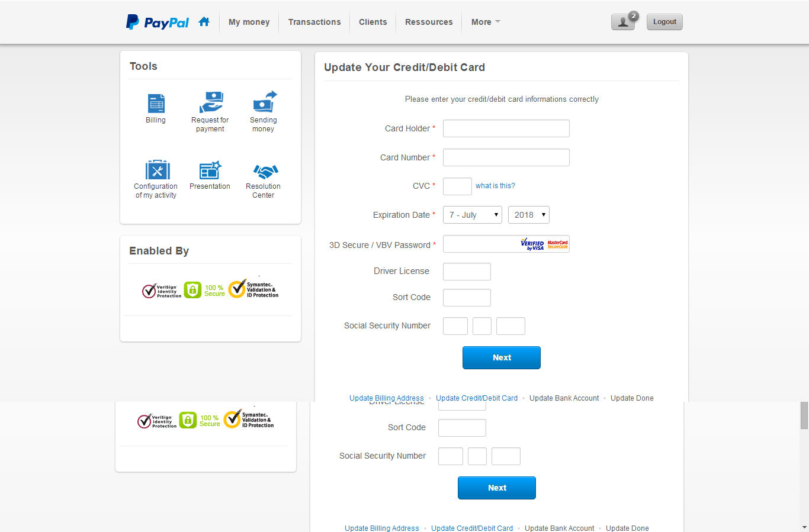
Task: Follow the Update Billing Address link
Action: 386,398
